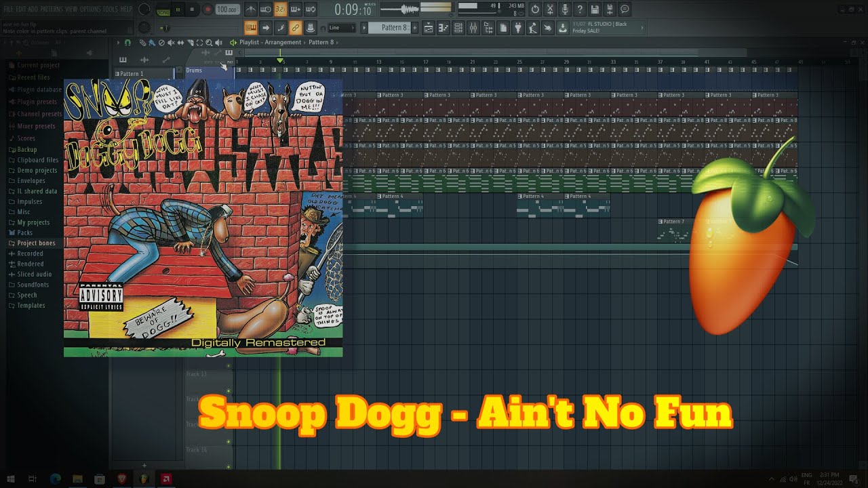Screen dimensions: 868x488
Task: Open the chat bubble icon
Action: (x=625, y=9)
